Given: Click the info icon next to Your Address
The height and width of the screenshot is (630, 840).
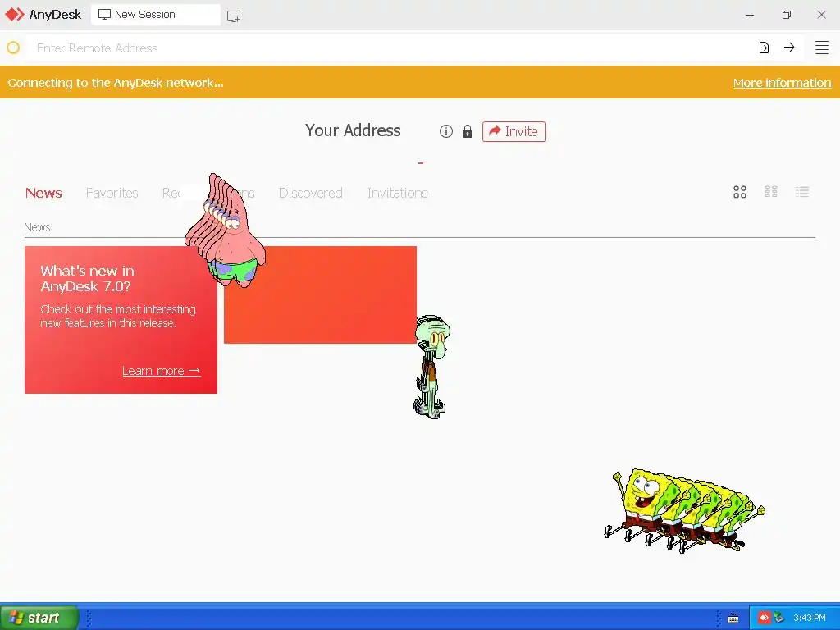Looking at the screenshot, I should coord(445,131).
